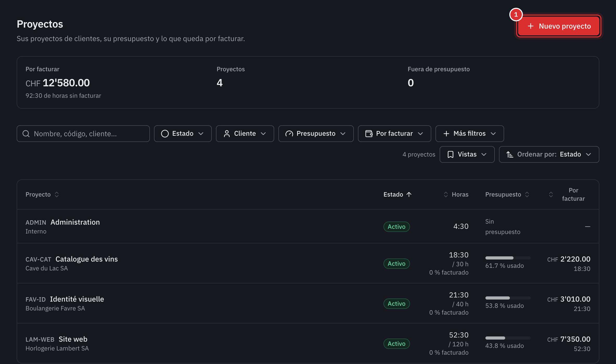Click the Nuevo proyecto button
The width and height of the screenshot is (616, 364).
[x=559, y=26]
